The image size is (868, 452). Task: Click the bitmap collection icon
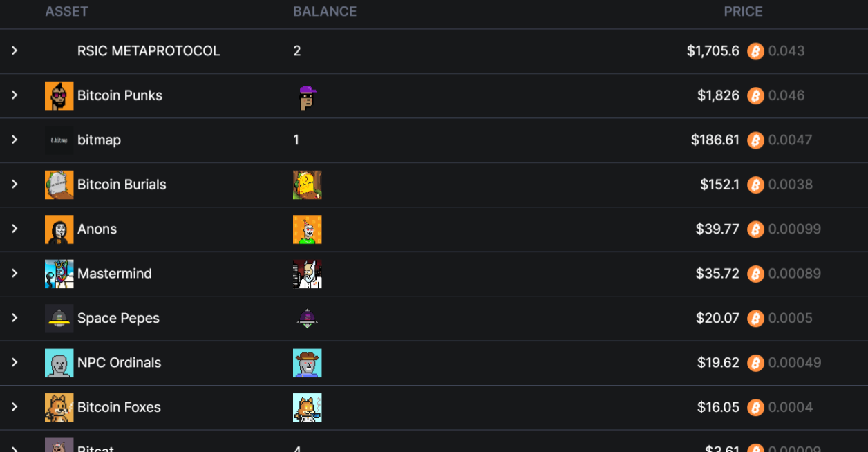(59, 140)
